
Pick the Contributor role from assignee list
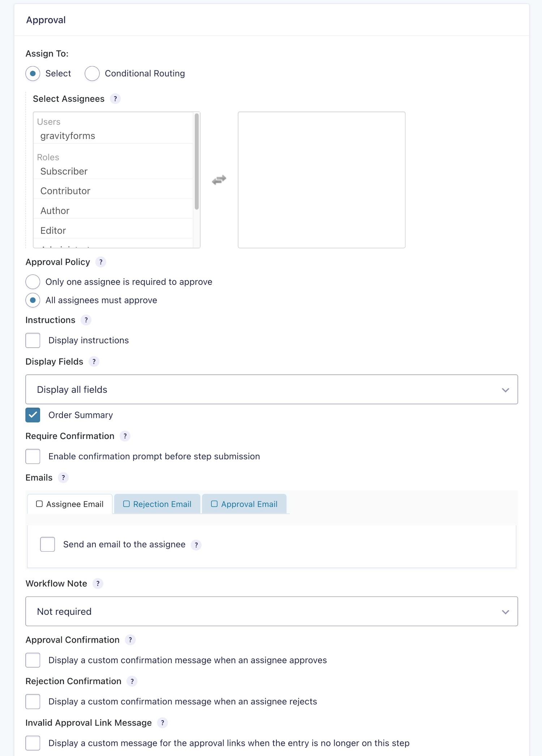point(65,191)
